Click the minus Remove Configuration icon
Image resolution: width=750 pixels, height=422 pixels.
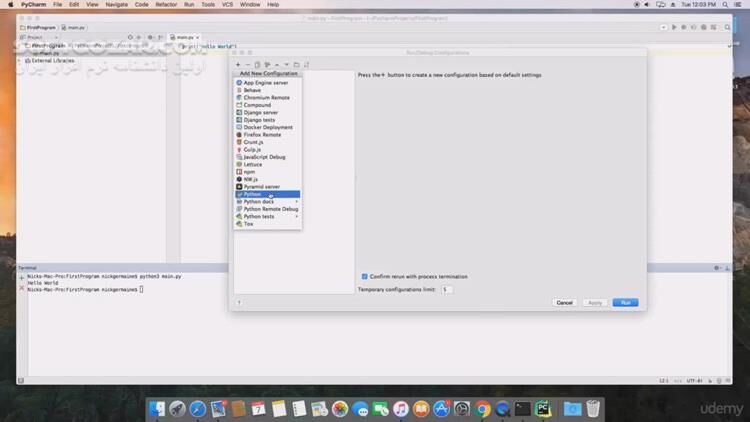[x=248, y=65]
